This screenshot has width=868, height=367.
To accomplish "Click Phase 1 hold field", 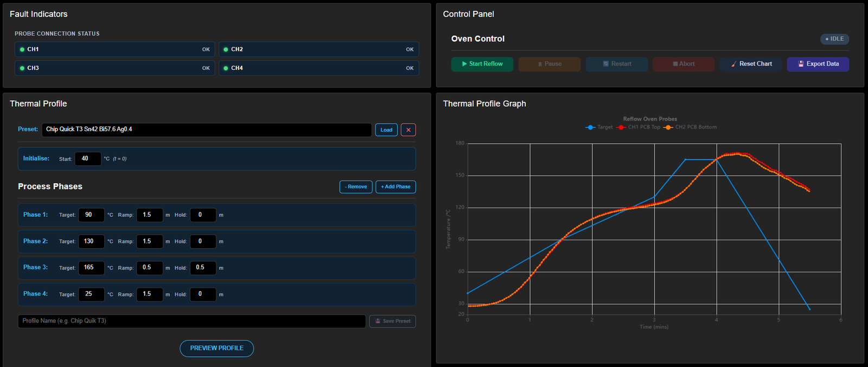I will 203,215.
